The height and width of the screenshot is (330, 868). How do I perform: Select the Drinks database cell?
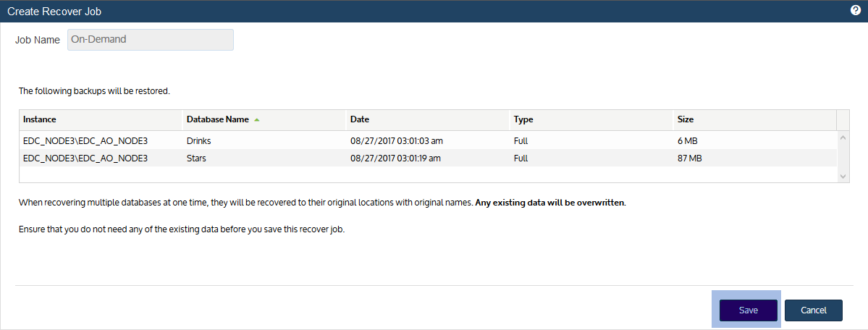pyautogui.click(x=264, y=140)
